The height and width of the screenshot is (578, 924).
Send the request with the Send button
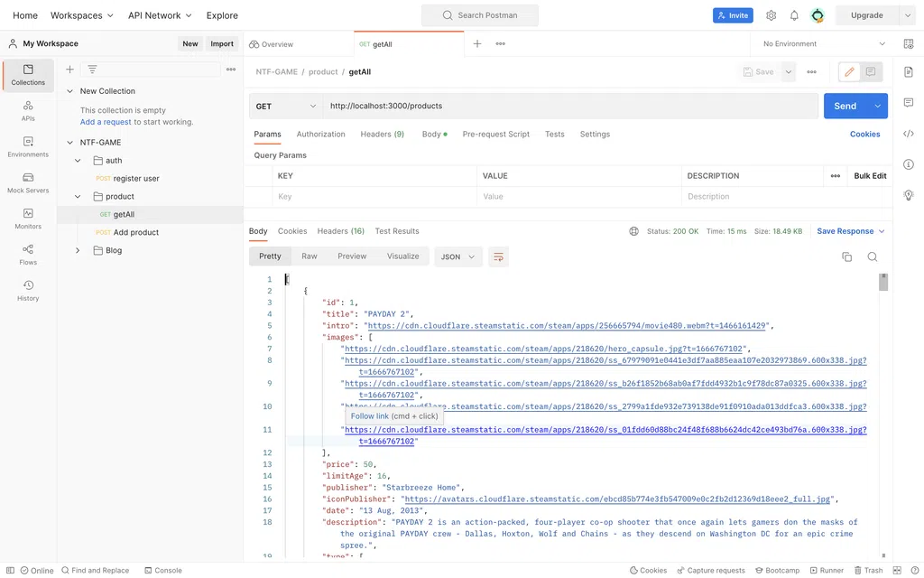coord(845,107)
